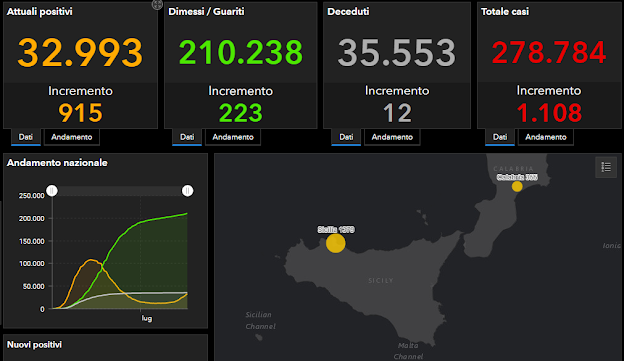Click the orange 32.993 current positives value
624x361 pixels.
click(x=80, y=53)
